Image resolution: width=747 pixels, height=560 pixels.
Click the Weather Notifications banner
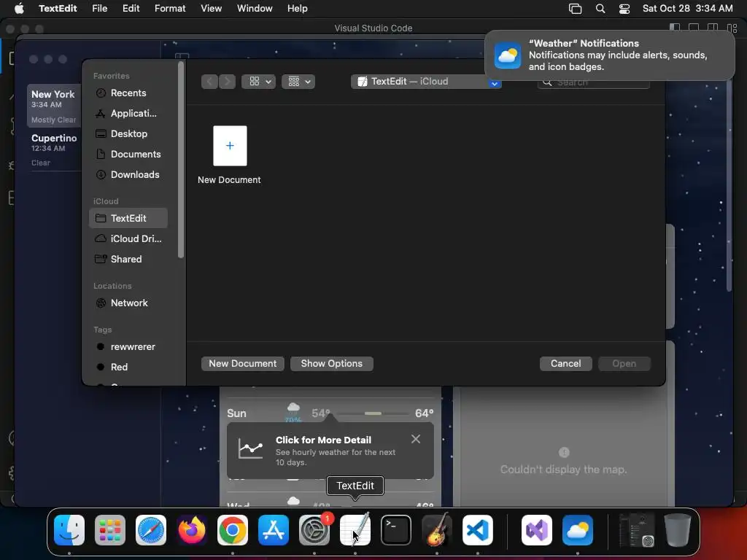pyautogui.click(x=610, y=55)
